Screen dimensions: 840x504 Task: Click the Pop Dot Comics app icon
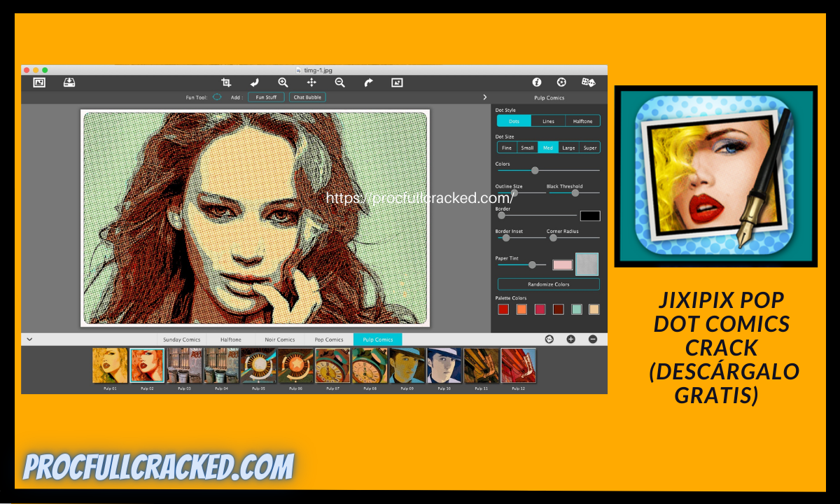click(715, 176)
